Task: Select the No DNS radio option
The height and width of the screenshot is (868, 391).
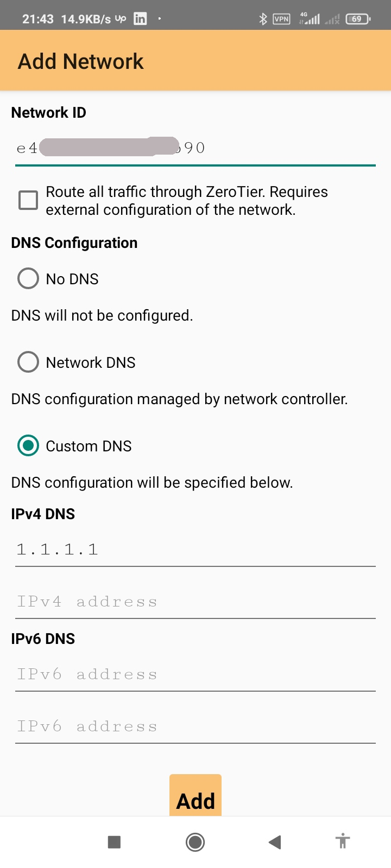Action: pos(28,279)
